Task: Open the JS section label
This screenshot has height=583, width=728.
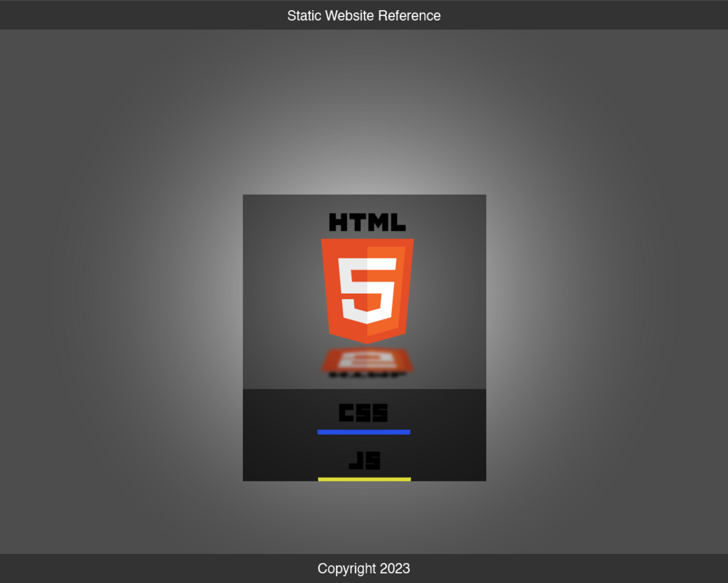Action: 364,461
